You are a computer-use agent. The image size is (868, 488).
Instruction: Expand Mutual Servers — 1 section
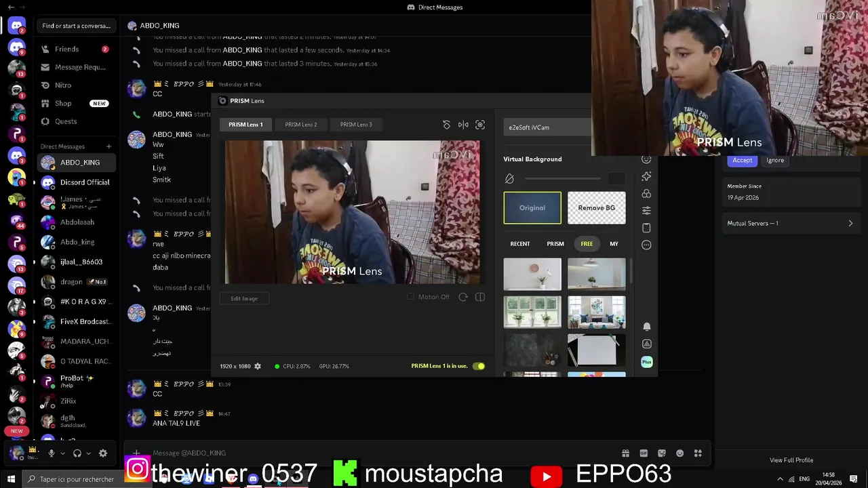[790, 223]
